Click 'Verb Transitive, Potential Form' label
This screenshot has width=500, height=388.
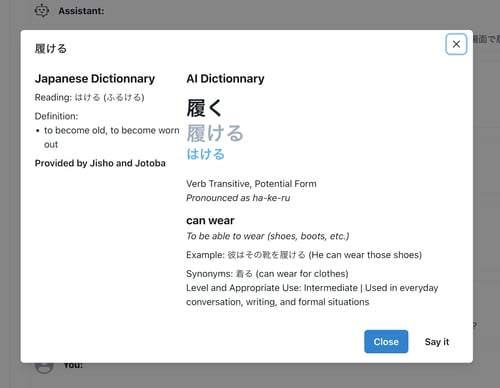click(251, 184)
